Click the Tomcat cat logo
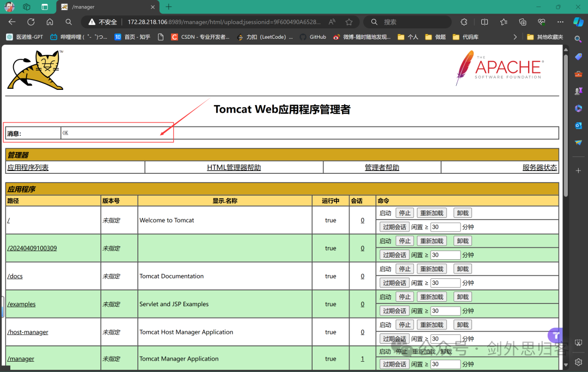 click(35, 70)
